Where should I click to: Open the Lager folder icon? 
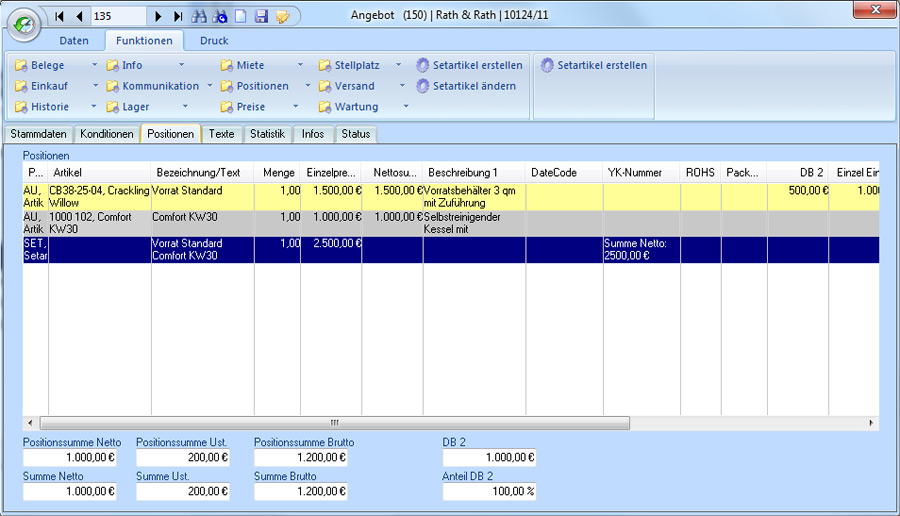(112, 107)
